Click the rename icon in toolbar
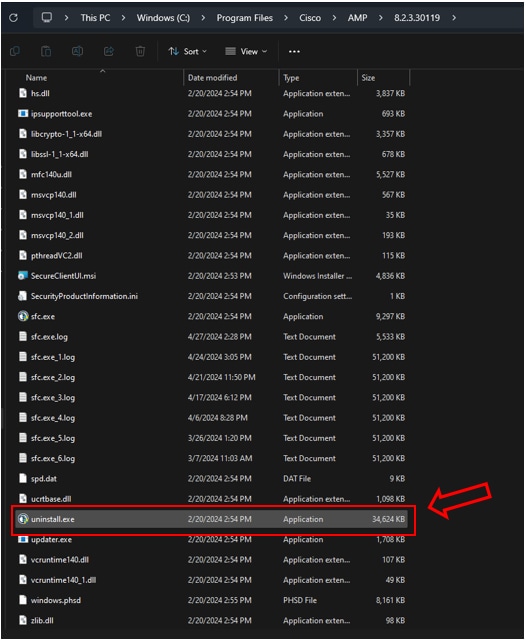The height and width of the screenshot is (642, 526). (x=77, y=51)
